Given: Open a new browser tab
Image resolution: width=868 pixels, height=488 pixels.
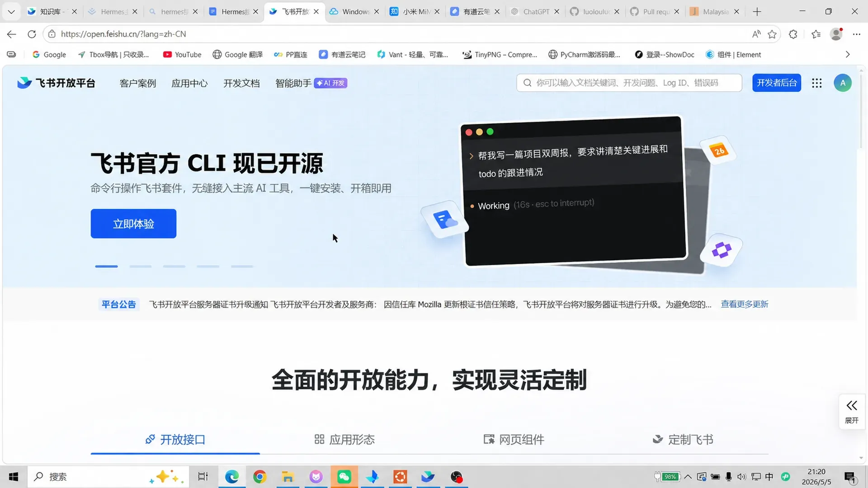Looking at the screenshot, I should point(757,12).
